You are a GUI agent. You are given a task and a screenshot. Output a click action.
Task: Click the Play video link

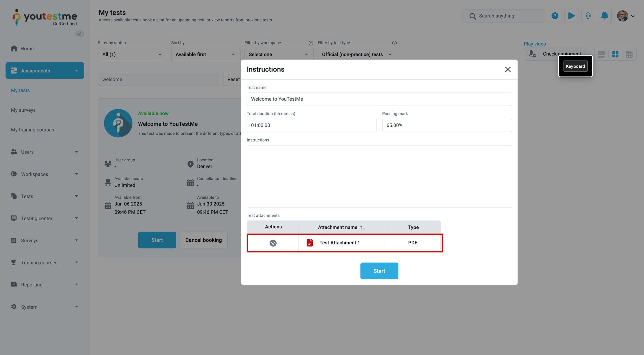tap(535, 44)
